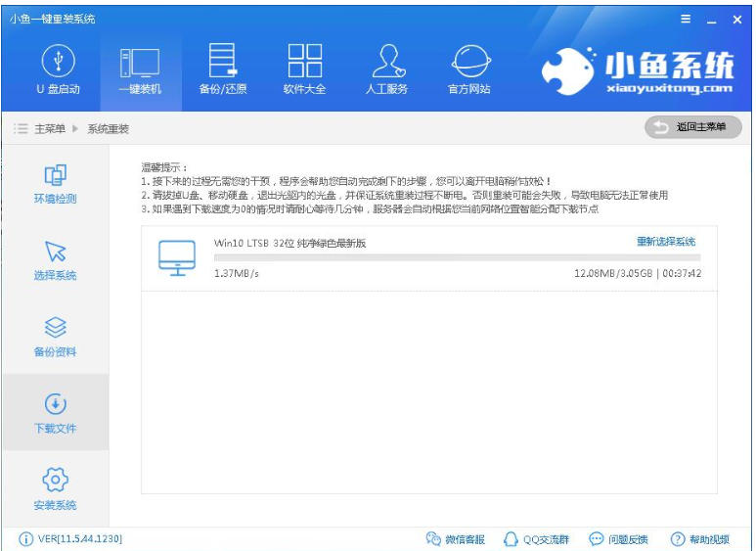
Task: Open 问题反馈 feedback
Action: coord(618,539)
